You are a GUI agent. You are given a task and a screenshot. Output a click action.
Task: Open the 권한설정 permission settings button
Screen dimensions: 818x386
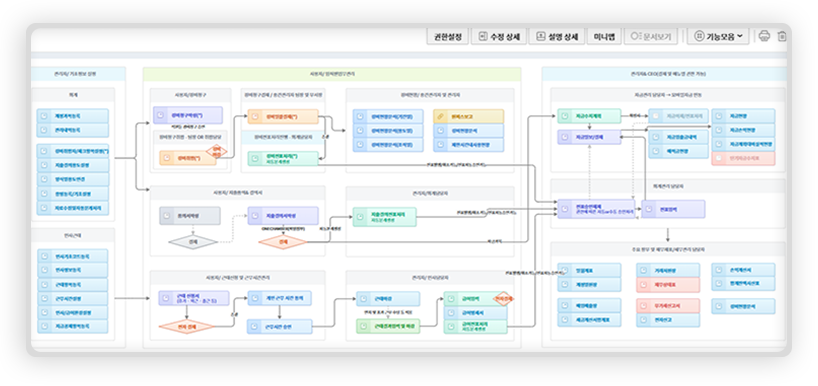click(x=447, y=37)
